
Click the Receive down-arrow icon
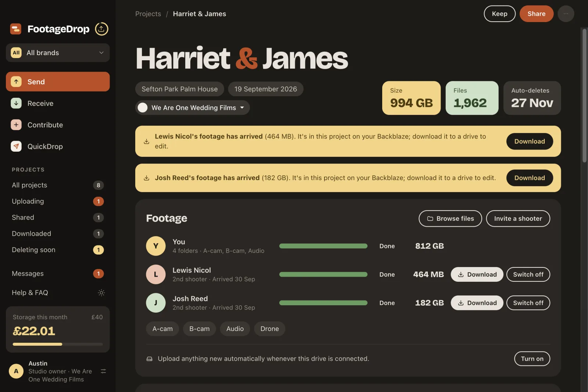coord(16,103)
